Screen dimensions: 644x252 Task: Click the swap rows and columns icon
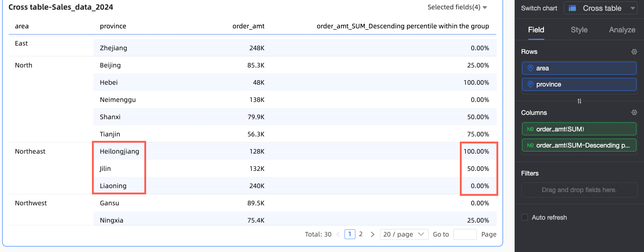[579, 101]
